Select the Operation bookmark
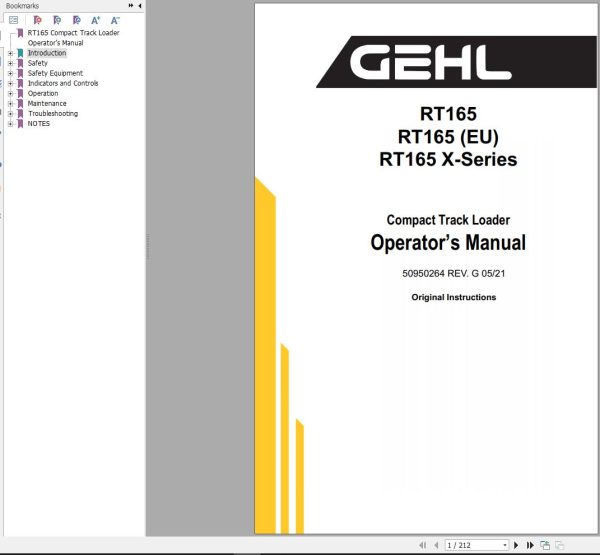This screenshot has height=555, width=600. tap(43, 93)
